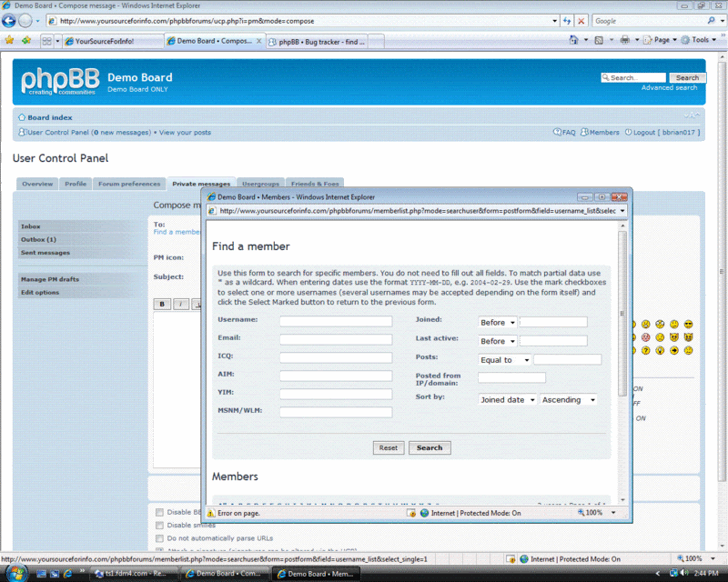Open Forum preferences tab
728x582 pixels.
pos(129,184)
